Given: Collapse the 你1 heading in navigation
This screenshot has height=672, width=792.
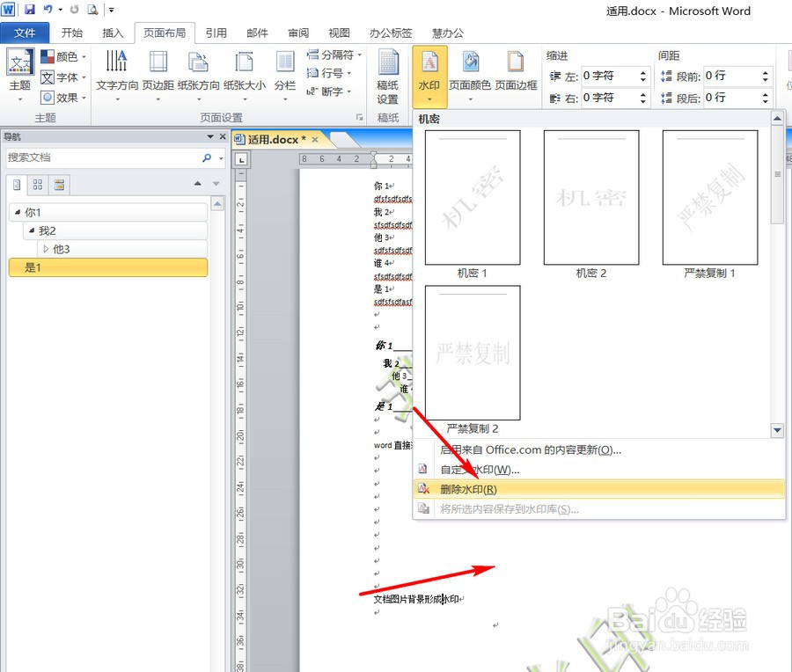Looking at the screenshot, I should [18, 212].
